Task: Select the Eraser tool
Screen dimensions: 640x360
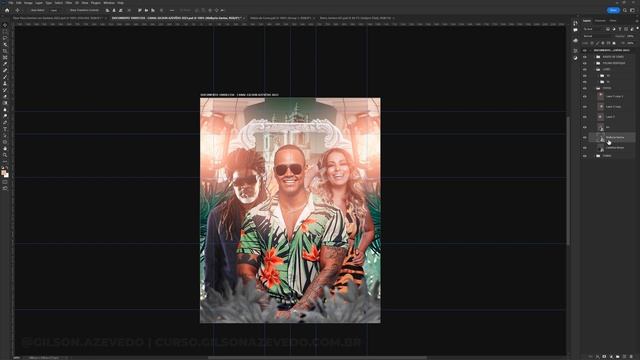Action: tap(5, 97)
